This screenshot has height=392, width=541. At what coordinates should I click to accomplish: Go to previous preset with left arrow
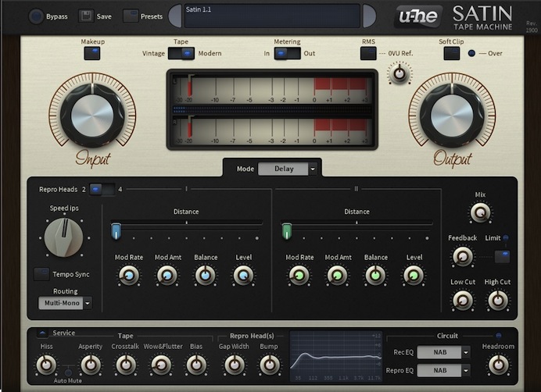175,16
